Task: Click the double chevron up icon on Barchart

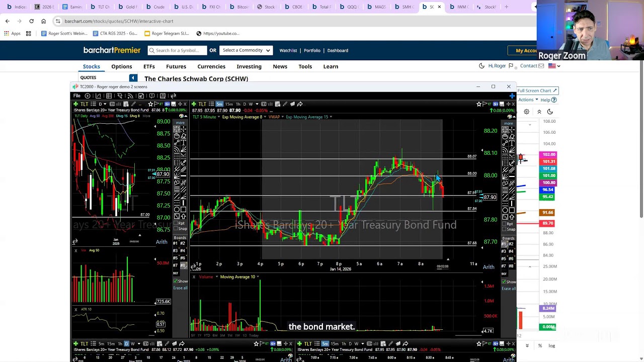Action: [x=539, y=112]
